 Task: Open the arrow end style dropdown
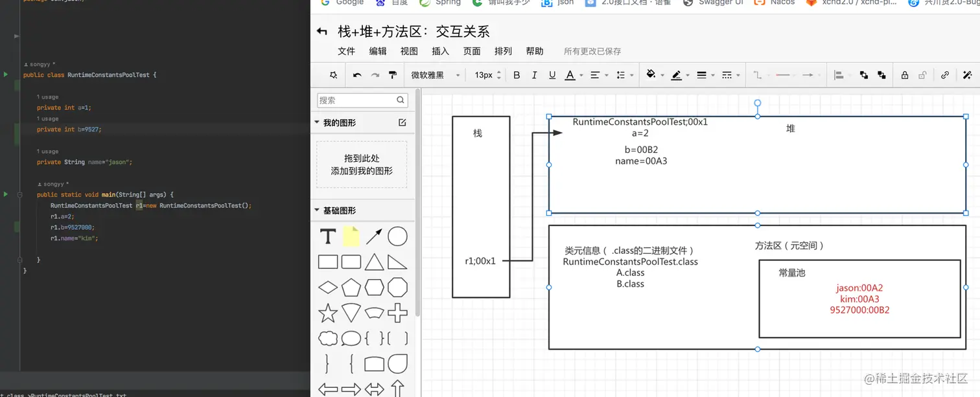(811, 75)
